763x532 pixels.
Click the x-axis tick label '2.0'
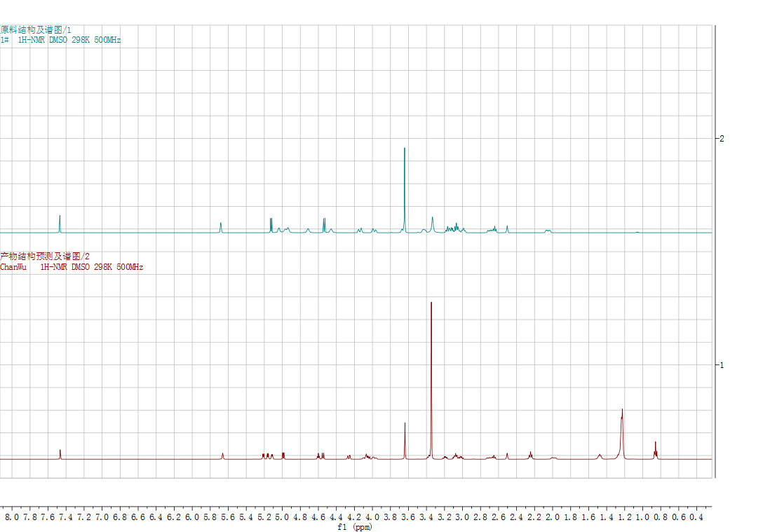point(553,517)
